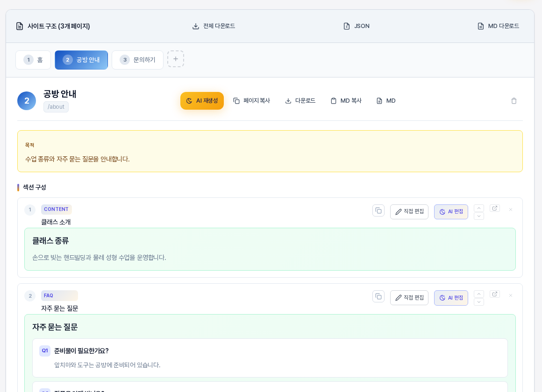Export the site structure as JSON
This screenshot has height=392, width=542.
pyautogui.click(x=357, y=26)
